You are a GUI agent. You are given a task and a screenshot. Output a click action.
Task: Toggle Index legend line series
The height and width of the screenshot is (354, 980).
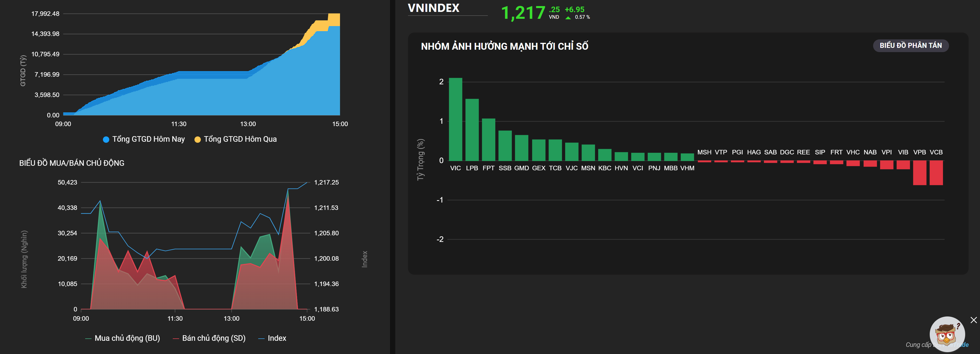tap(273, 338)
